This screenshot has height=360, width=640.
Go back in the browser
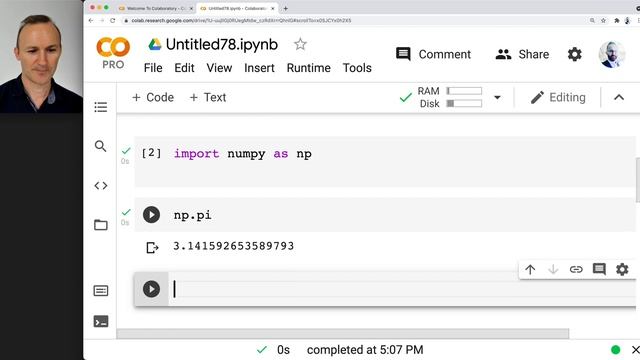91,20
